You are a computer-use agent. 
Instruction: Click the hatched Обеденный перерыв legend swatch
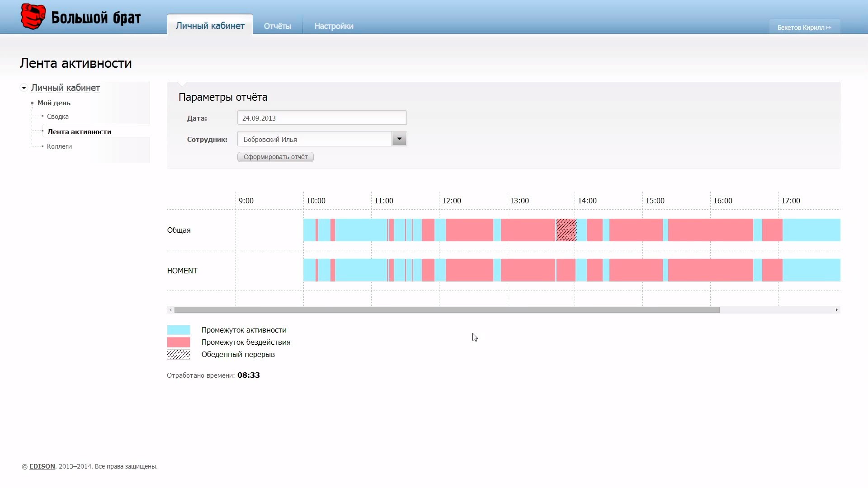(179, 354)
